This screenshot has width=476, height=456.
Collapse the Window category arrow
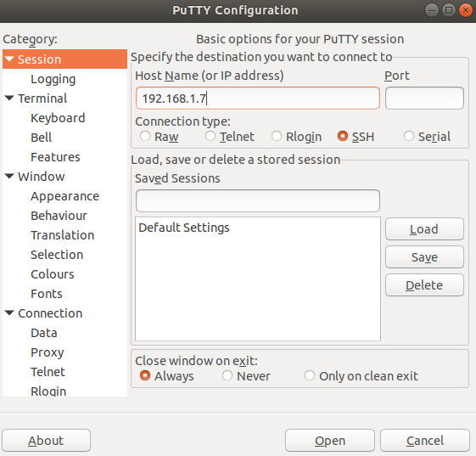point(9,177)
